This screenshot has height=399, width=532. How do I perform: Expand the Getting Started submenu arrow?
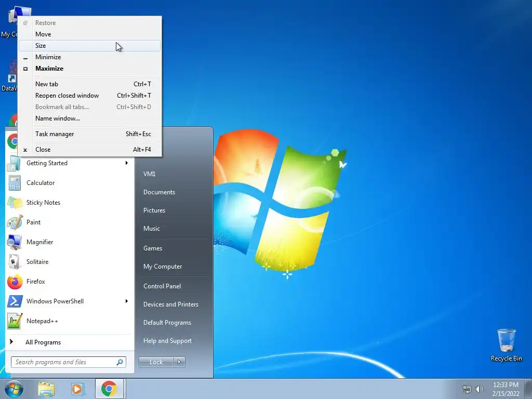[x=127, y=163]
